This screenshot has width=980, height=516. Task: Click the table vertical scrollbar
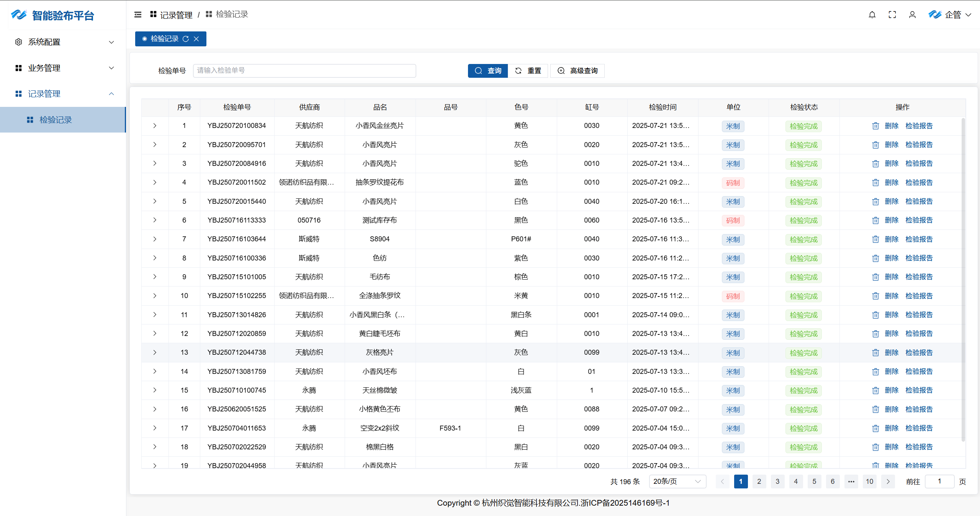(963, 280)
